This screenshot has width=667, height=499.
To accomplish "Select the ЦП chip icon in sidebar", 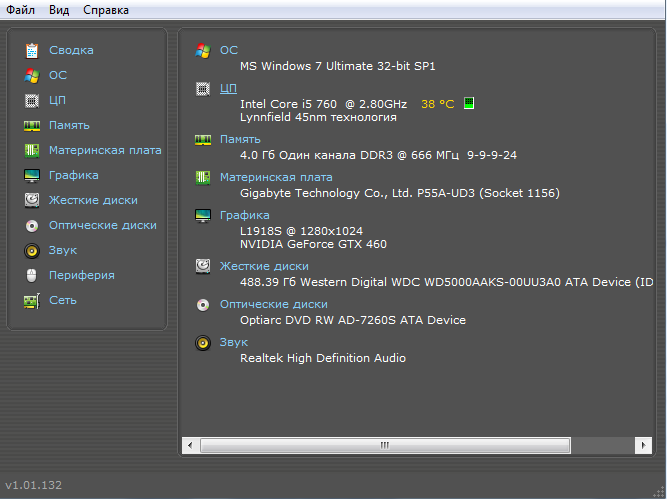I will 32,100.
